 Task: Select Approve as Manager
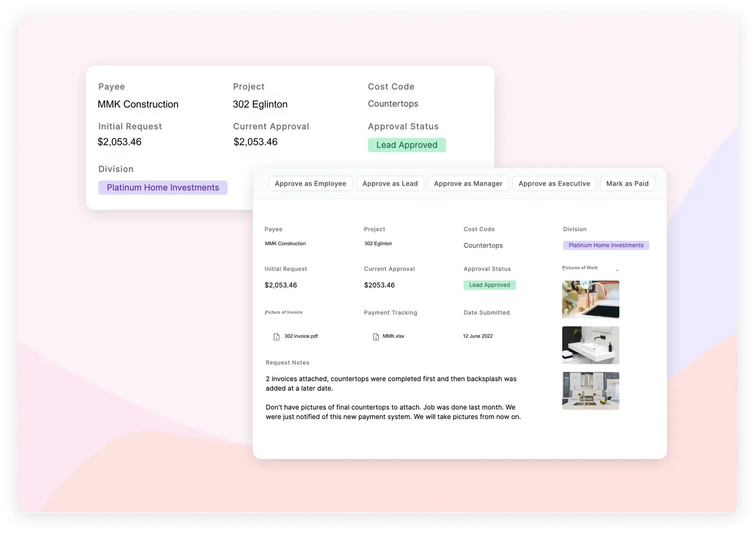468,183
